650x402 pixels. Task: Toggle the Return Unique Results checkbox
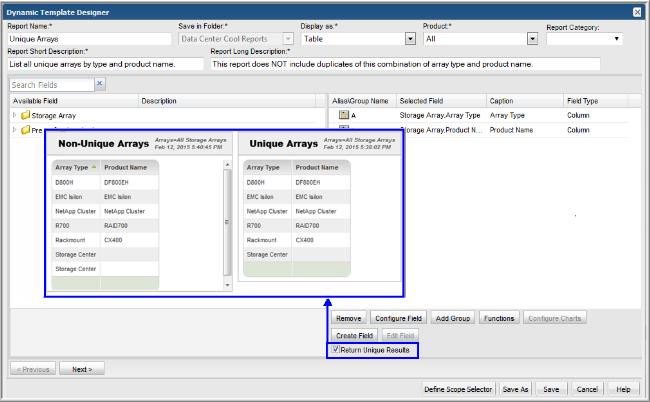coord(336,350)
